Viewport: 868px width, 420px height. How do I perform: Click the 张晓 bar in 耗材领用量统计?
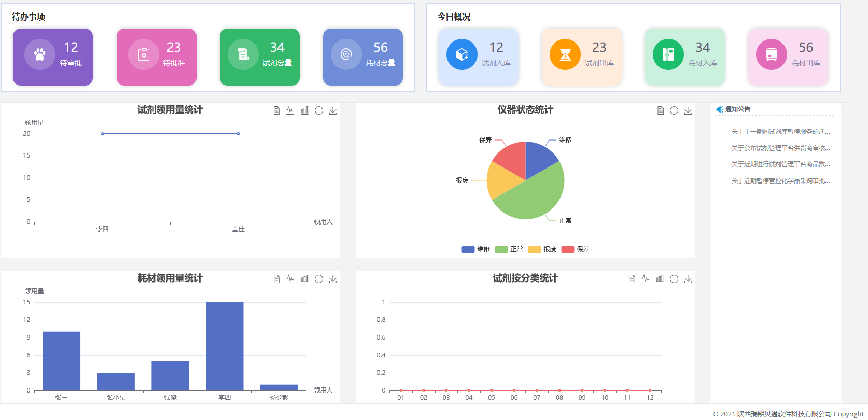click(x=170, y=375)
